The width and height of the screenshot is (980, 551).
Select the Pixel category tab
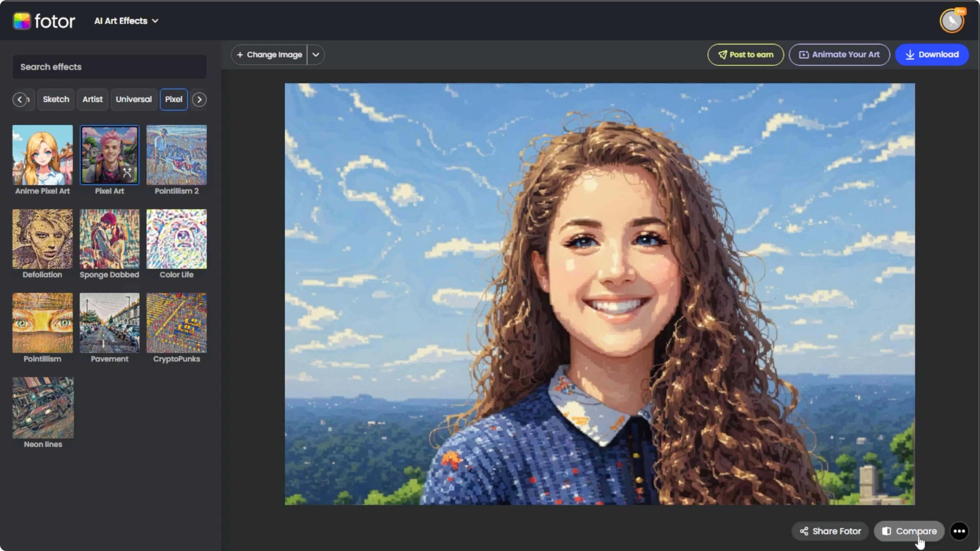(x=174, y=100)
